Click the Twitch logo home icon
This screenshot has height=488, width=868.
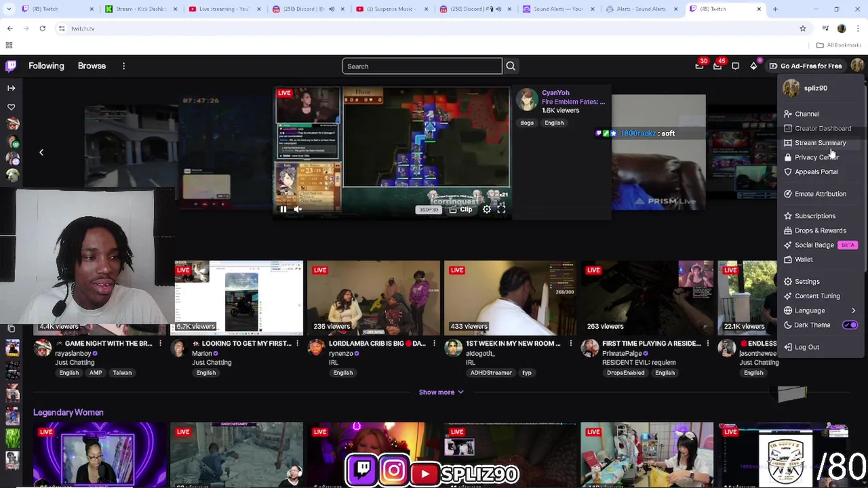click(x=11, y=66)
